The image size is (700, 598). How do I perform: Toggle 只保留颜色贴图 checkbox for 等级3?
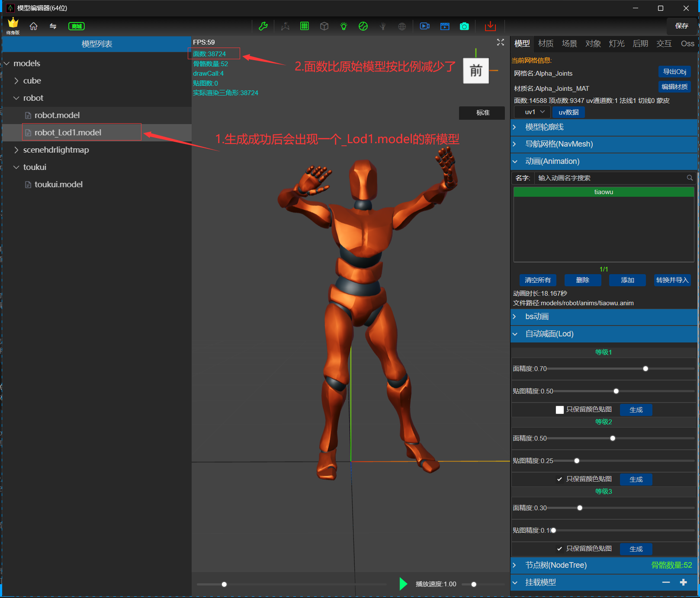559,549
